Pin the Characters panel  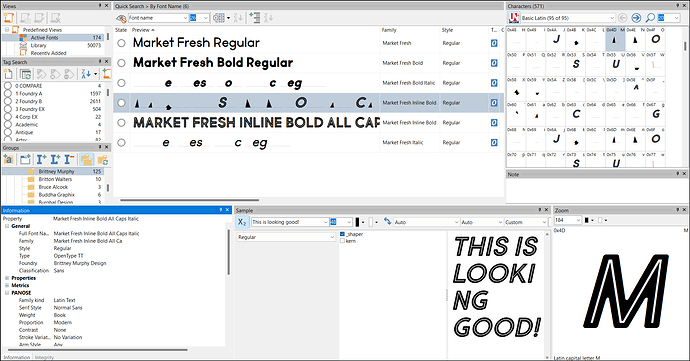point(678,6)
